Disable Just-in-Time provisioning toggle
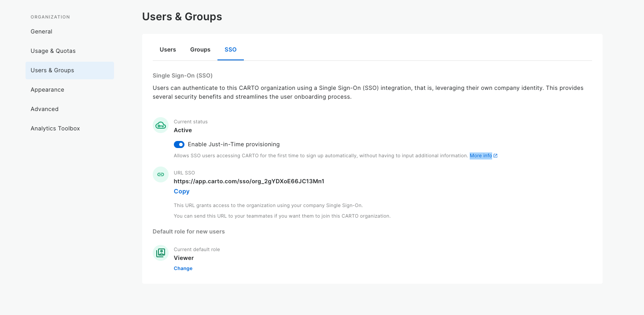The width and height of the screenshot is (644, 315). 179,145
